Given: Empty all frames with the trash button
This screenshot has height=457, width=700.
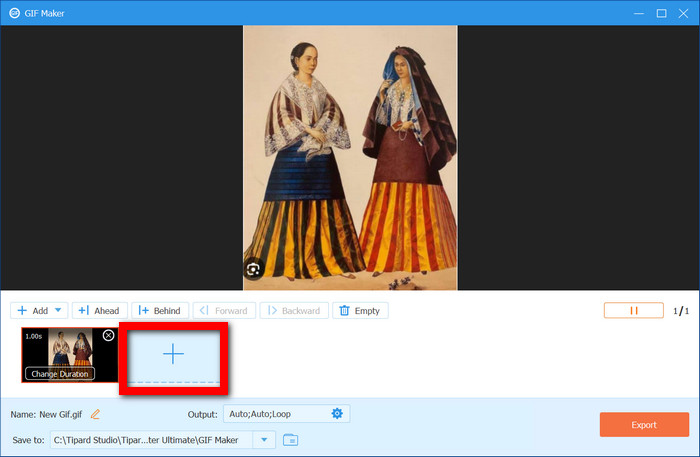Looking at the screenshot, I should tap(360, 311).
